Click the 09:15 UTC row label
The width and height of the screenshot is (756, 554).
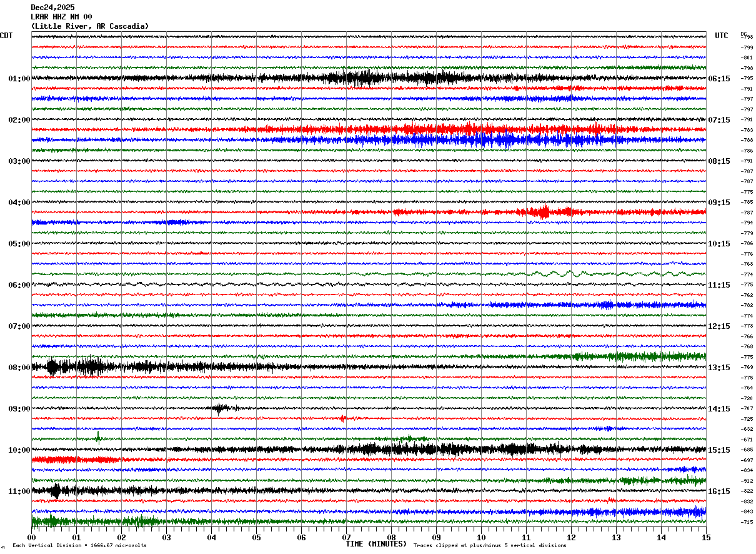pyautogui.click(x=720, y=203)
